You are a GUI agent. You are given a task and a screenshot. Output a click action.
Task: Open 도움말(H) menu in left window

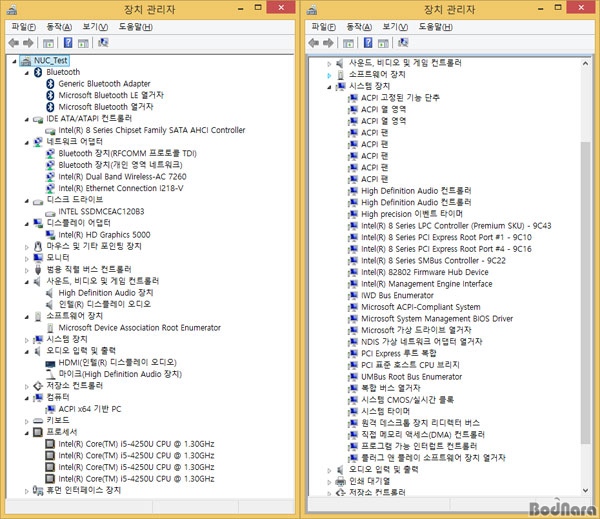point(135,27)
